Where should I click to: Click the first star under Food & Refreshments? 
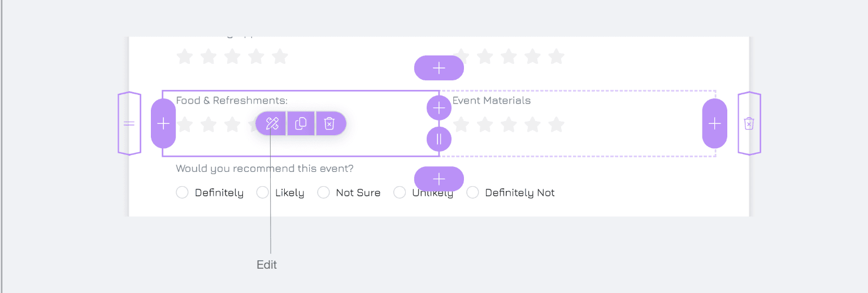[184, 124]
